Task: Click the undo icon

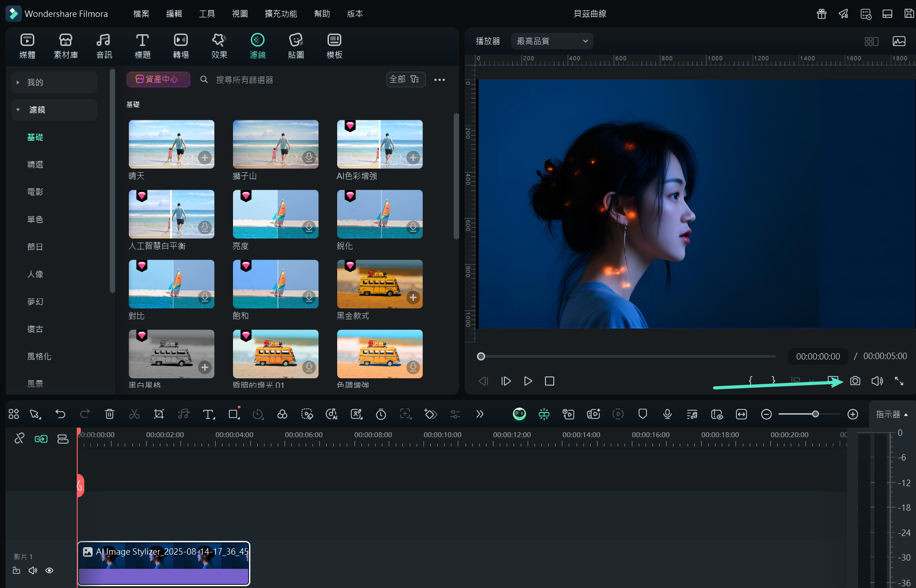Action: click(x=60, y=414)
